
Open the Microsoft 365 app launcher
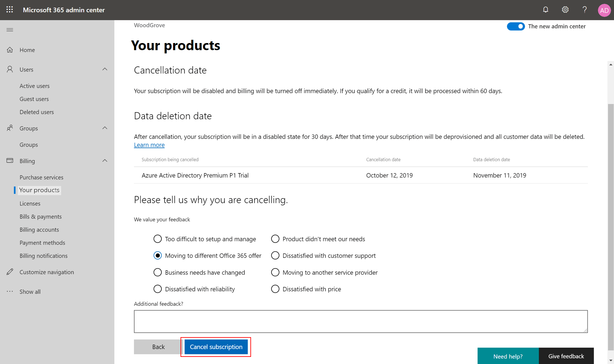point(9,9)
